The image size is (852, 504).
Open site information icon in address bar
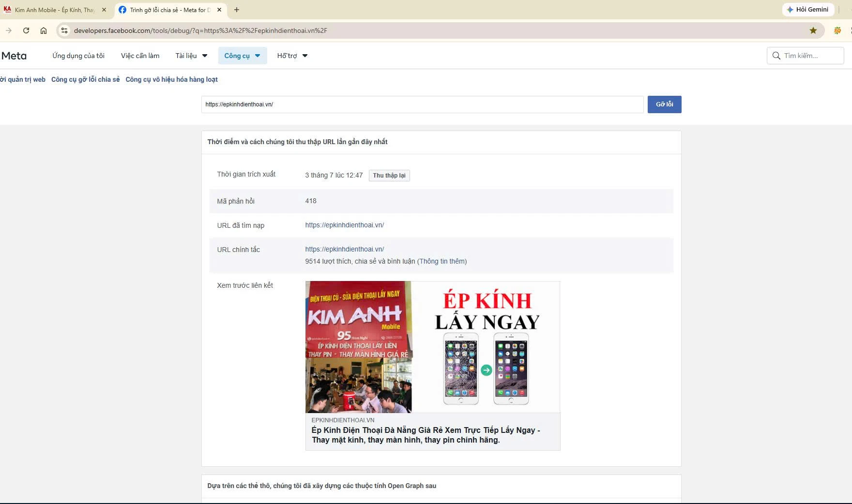64,30
